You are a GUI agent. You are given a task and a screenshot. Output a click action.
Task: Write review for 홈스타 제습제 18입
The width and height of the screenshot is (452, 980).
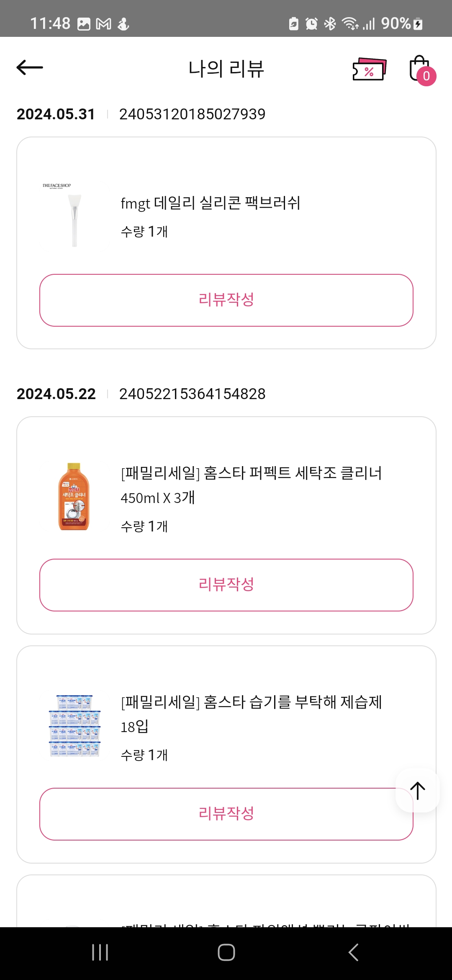click(x=226, y=814)
